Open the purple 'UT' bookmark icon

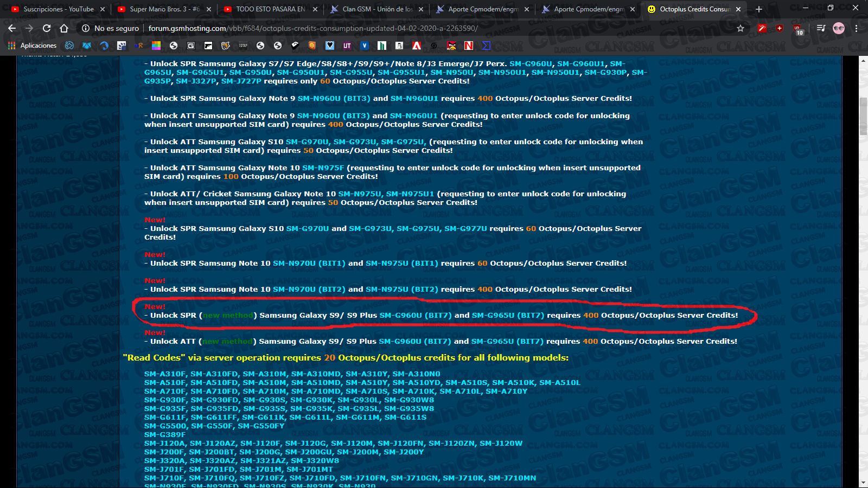[347, 46]
